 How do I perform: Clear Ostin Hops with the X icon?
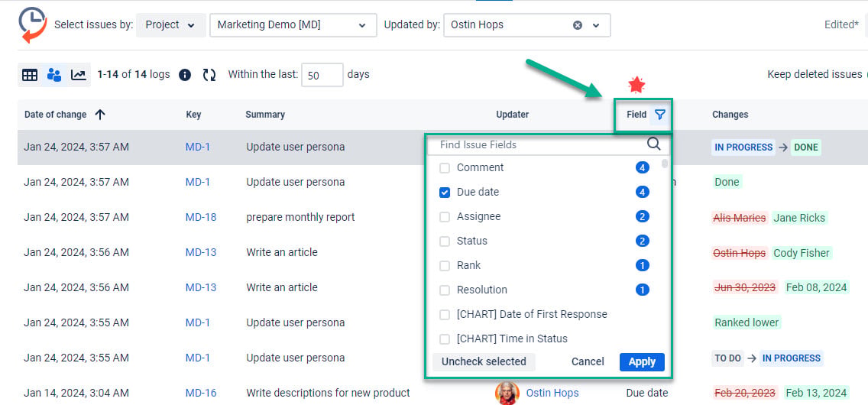pyautogui.click(x=578, y=25)
